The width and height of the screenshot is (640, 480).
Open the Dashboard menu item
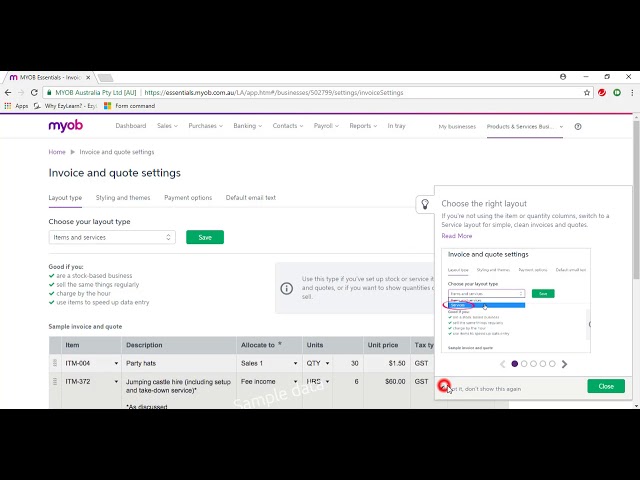pos(131,126)
